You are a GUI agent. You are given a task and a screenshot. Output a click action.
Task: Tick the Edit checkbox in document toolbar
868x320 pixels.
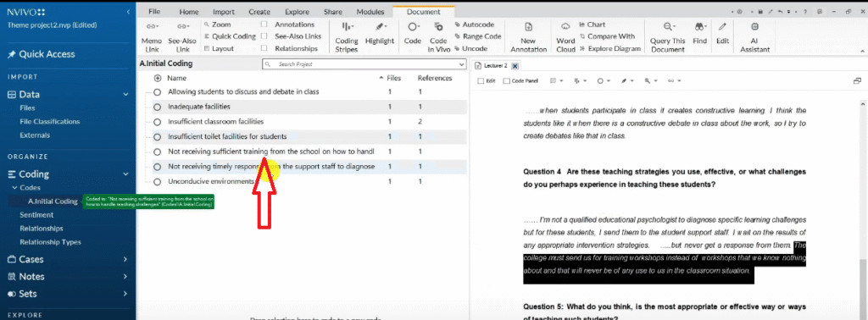click(480, 81)
